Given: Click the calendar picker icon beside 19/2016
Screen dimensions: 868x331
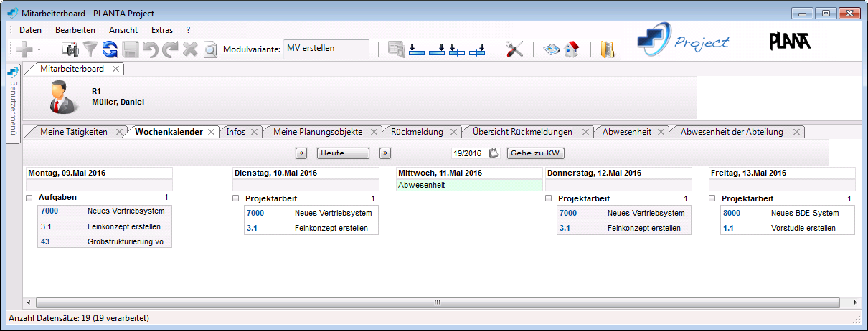Looking at the screenshot, I should [x=494, y=153].
